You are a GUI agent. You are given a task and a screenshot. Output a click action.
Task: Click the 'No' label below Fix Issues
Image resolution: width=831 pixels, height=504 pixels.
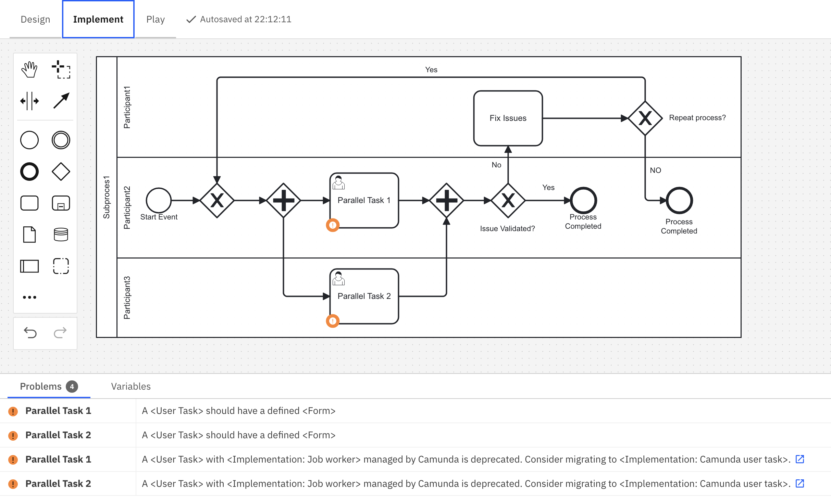point(496,165)
